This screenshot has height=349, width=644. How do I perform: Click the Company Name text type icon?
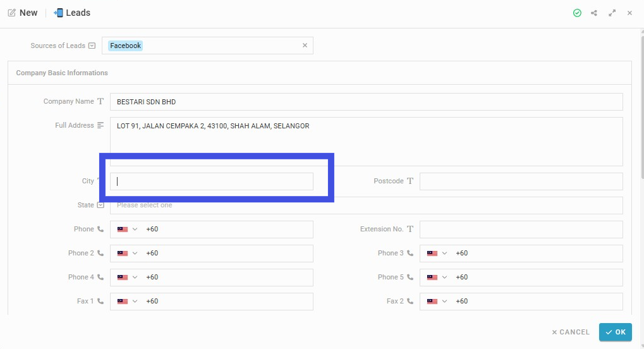(x=100, y=101)
